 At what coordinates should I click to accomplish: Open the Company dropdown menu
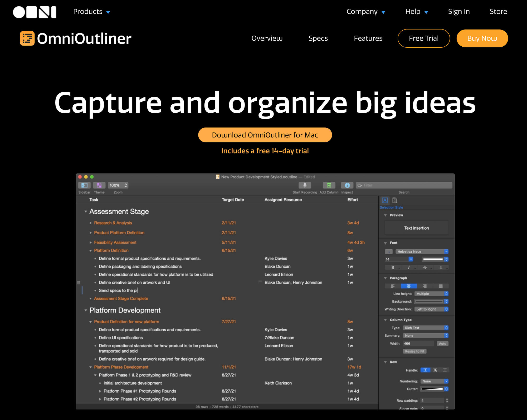[366, 12]
